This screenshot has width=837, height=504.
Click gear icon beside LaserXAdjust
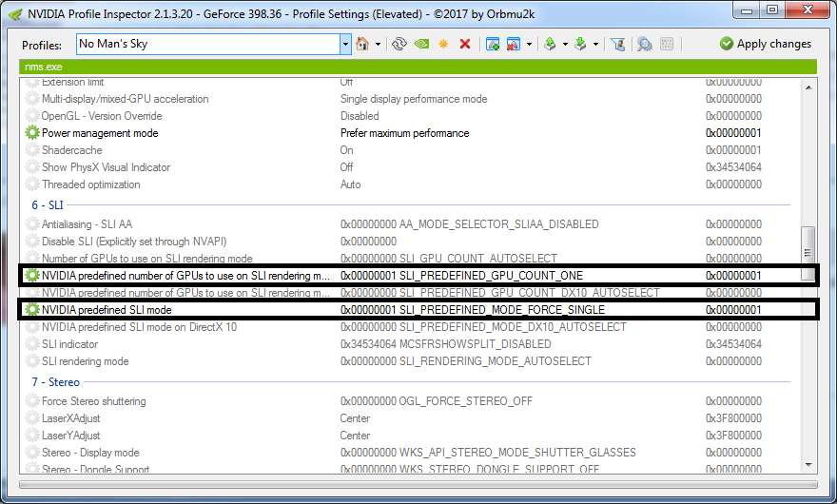pos(32,417)
